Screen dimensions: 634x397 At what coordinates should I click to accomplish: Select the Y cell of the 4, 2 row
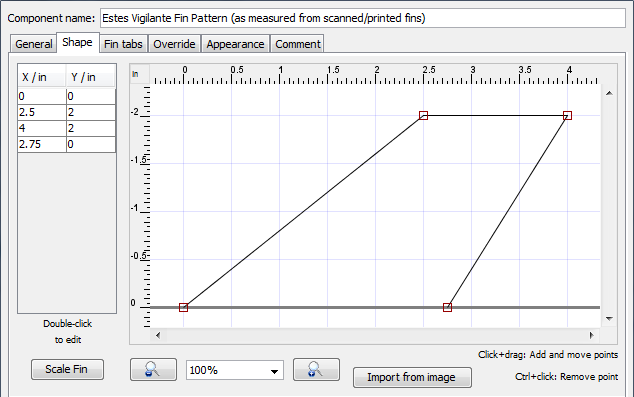point(91,129)
